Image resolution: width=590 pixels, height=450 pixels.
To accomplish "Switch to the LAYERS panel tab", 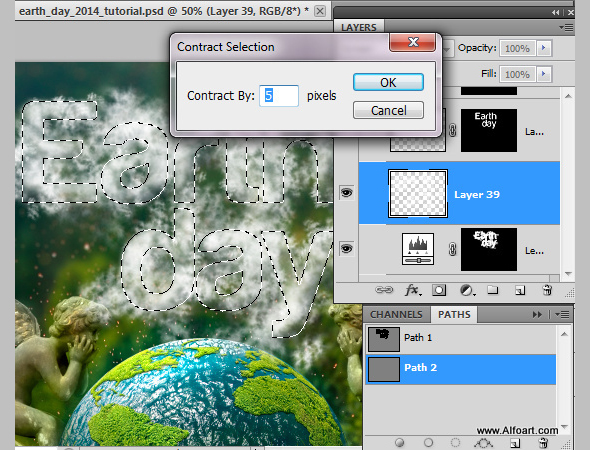I will click(359, 27).
